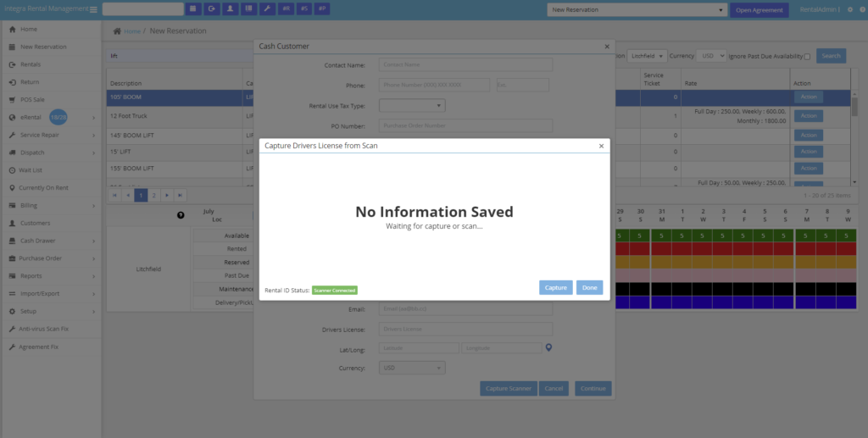Click the hamburger menu toggle icon
Screen dimensions: 868x438
(x=93, y=10)
